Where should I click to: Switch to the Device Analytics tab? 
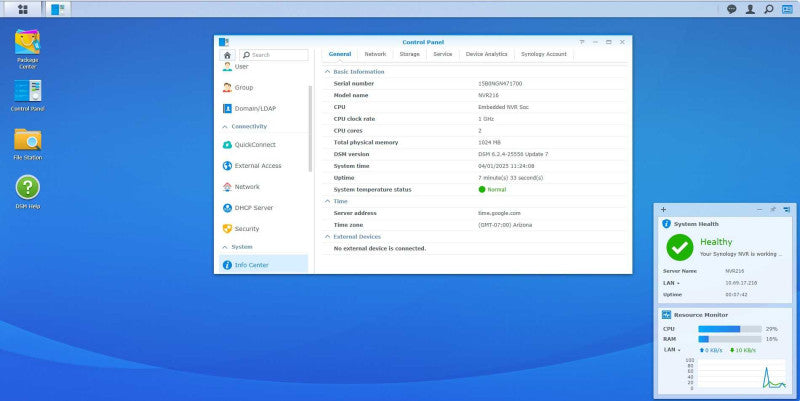click(487, 54)
